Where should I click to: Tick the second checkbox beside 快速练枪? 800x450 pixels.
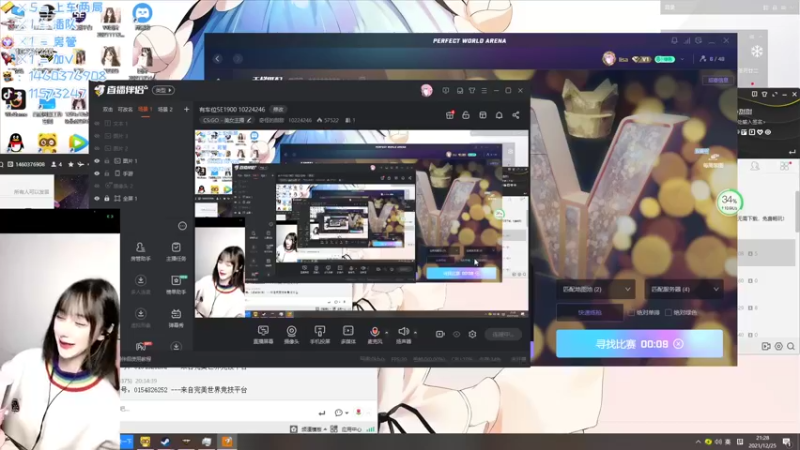coord(668,312)
